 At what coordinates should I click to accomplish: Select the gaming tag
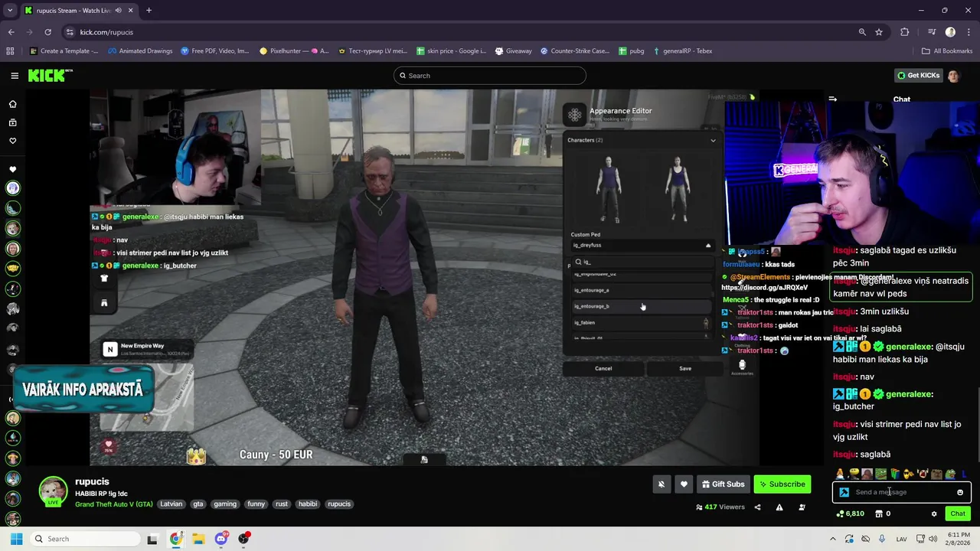point(225,504)
